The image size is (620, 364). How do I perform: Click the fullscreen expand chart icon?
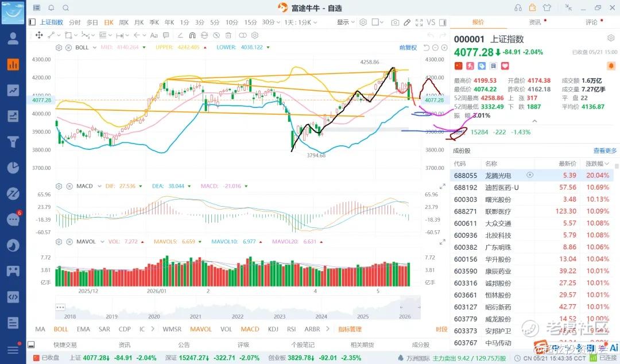(419, 22)
